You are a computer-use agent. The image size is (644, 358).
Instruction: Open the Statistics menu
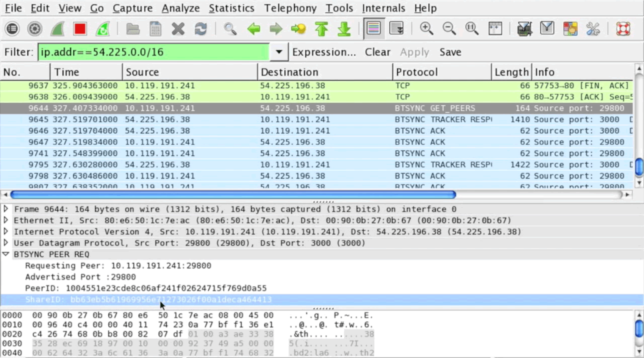click(x=231, y=8)
